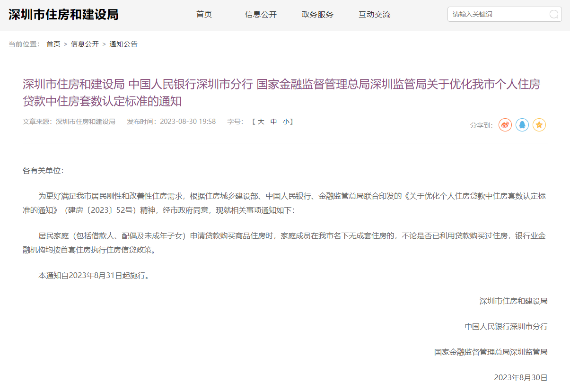Open the 政务服务 navigation menu

coord(317,15)
